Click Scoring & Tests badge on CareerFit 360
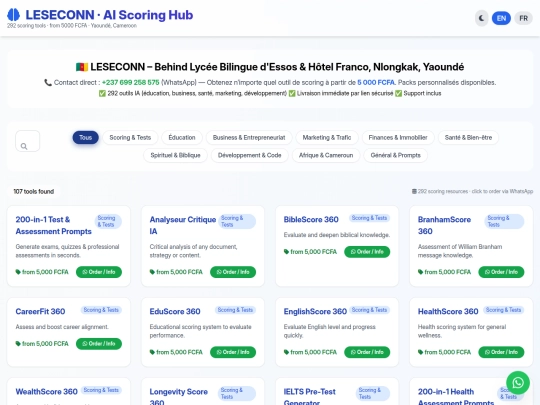The width and height of the screenshot is (540, 405). pos(101,310)
